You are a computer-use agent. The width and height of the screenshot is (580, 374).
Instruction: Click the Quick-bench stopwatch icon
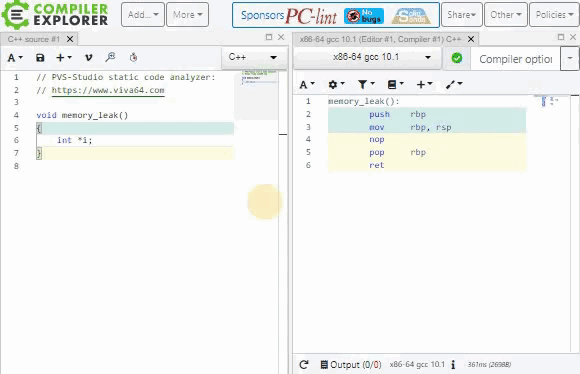point(134,57)
